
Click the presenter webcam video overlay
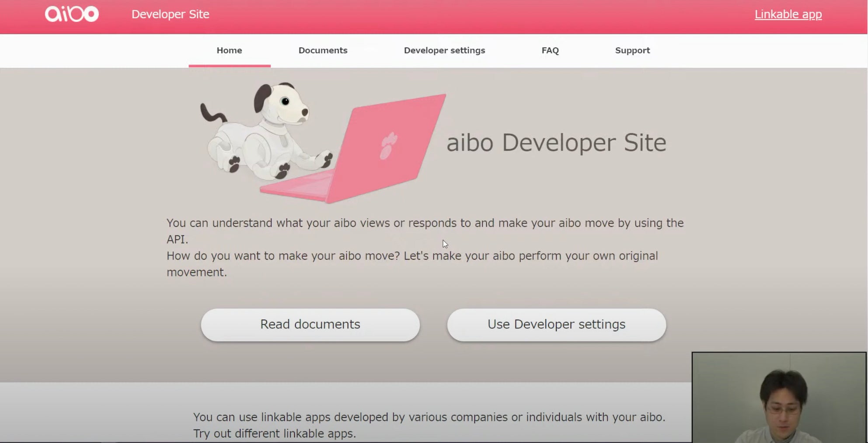coord(779,398)
